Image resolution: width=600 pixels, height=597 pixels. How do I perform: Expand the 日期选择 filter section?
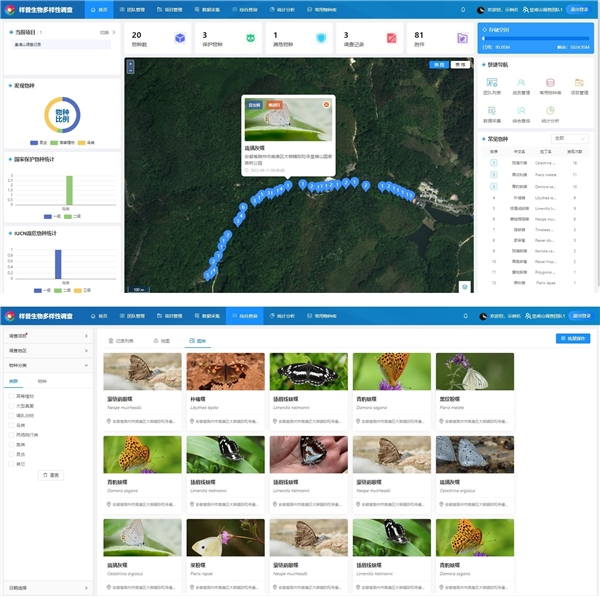point(48,588)
